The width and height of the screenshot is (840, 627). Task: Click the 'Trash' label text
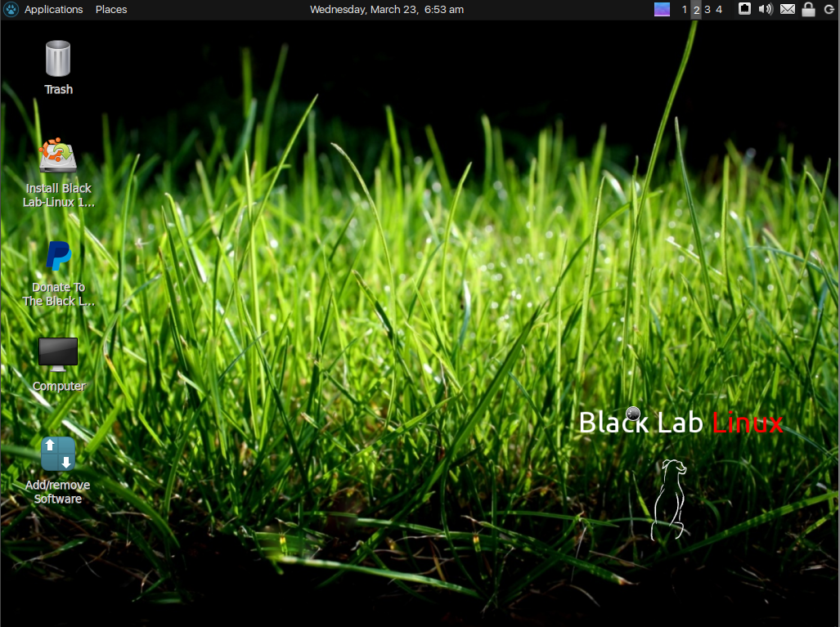point(58,89)
